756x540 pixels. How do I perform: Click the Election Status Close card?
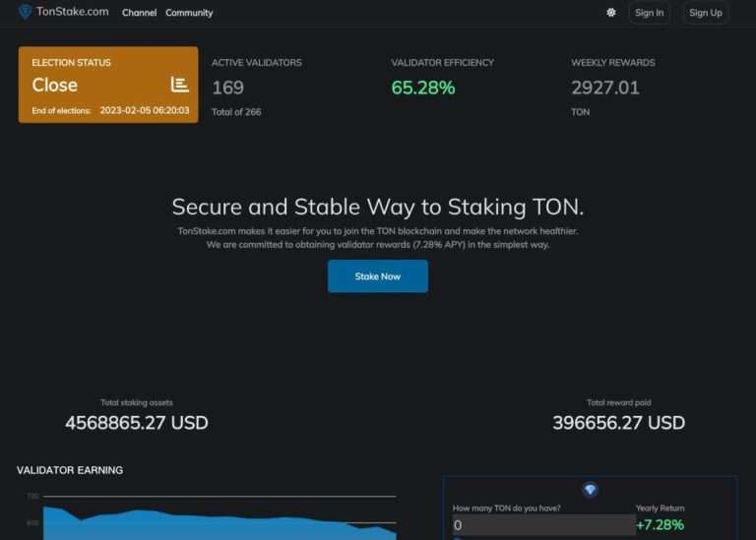108,85
